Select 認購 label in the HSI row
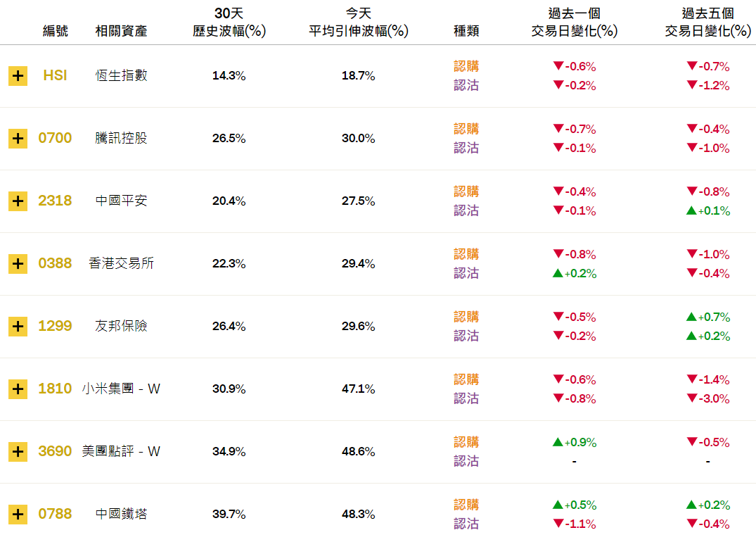Image resolution: width=756 pixels, height=542 pixels. pos(466,66)
